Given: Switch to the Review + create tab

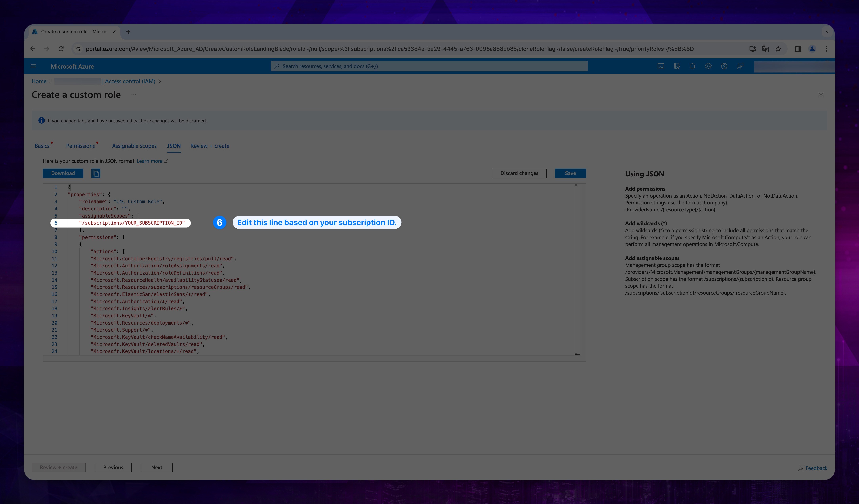Looking at the screenshot, I should (210, 146).
